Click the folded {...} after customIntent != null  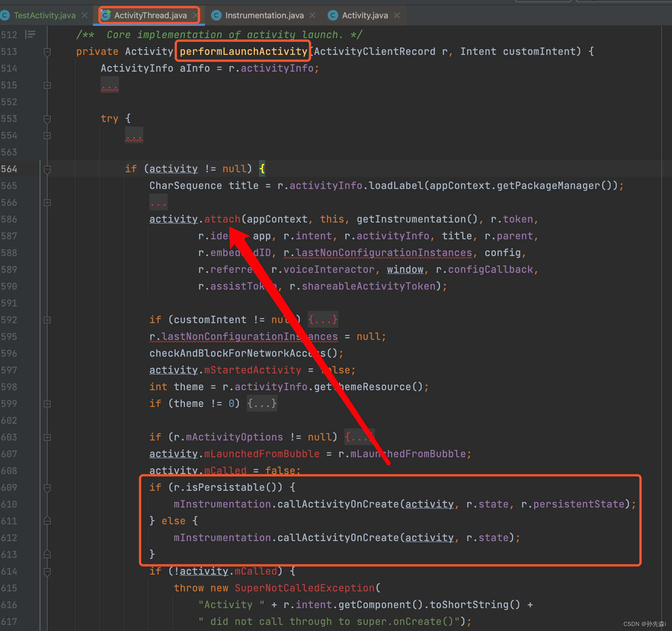click(x=323, y=320)
